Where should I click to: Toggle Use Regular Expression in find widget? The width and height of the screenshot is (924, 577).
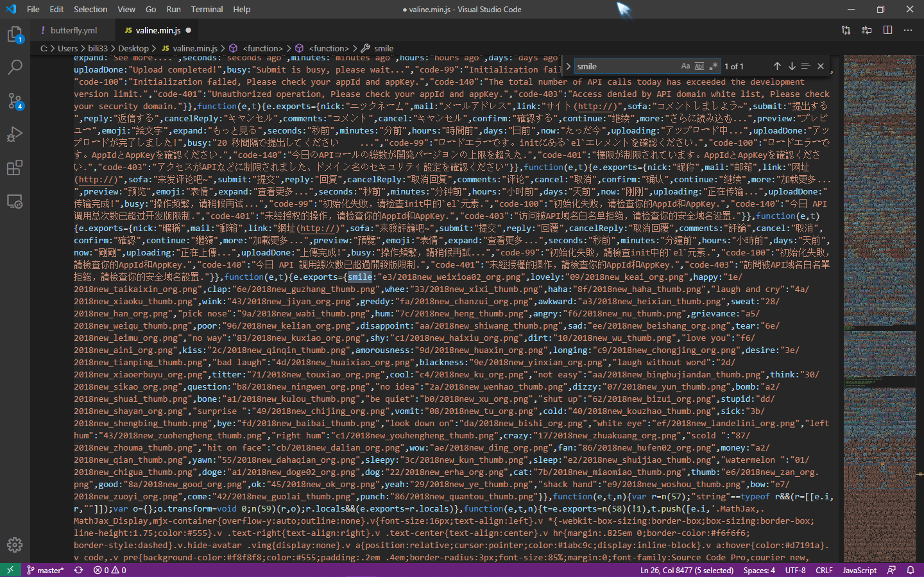pyautogui.click(x=713, y=66)
